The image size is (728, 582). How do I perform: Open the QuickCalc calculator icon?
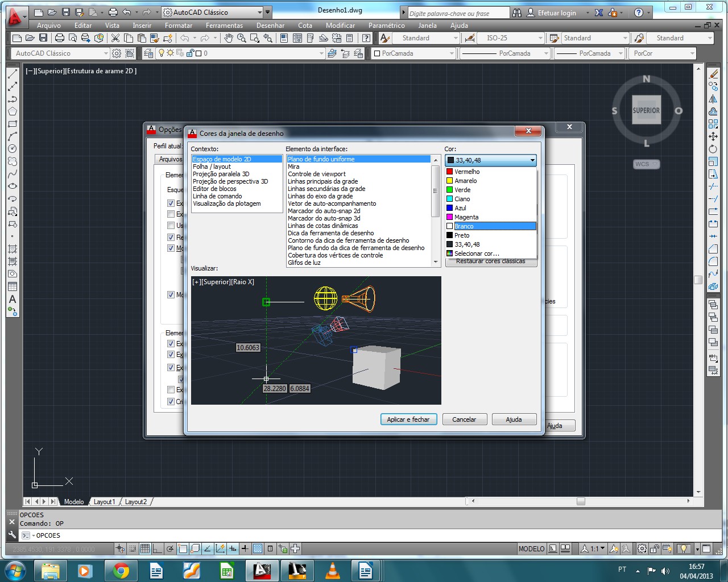click(x=349, y=38)
